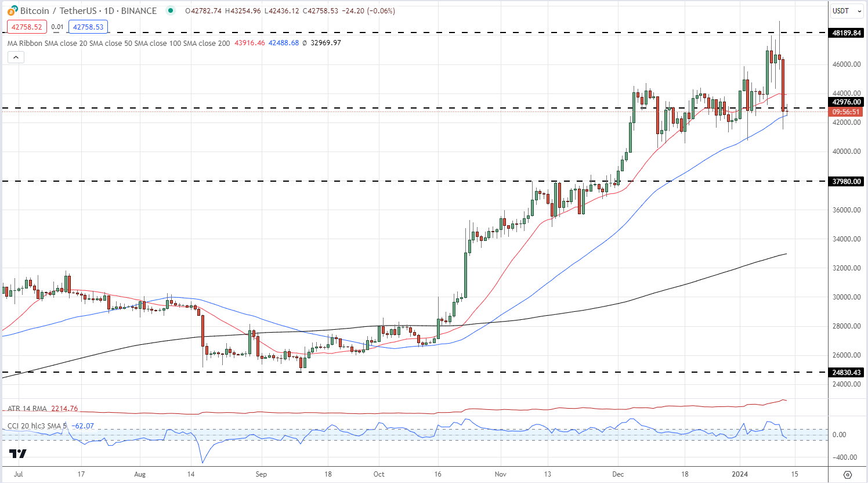Click the Sep label on time axis
This screenshot has width=868, height=483.
pyautogui.click(x=261, y=474)
